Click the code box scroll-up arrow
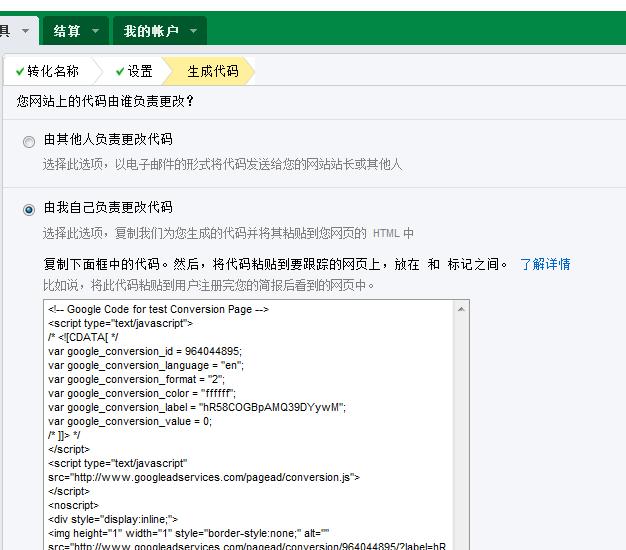The width and height of the screenshot is (626, 550). pyautogui.click(x=461, y=309)
